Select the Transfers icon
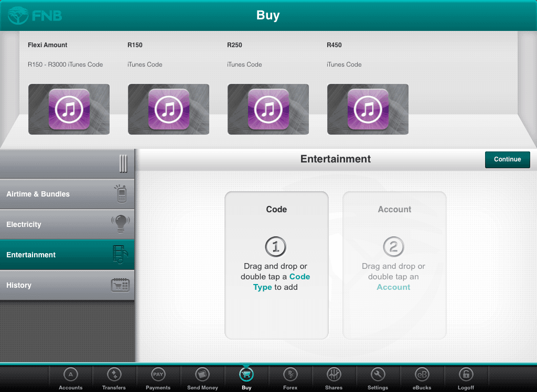The height and width of the screenshot is (392, 537). click(114, 375)
